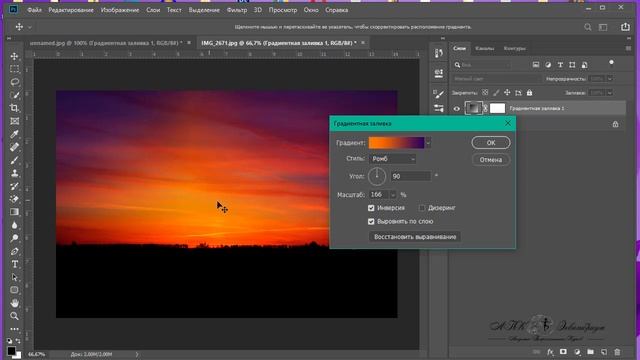Image resolution: width=640 pixels, height=360 pixels.
Task: Toggle lock position in Layers panel
Action: (x=507, y=93)
